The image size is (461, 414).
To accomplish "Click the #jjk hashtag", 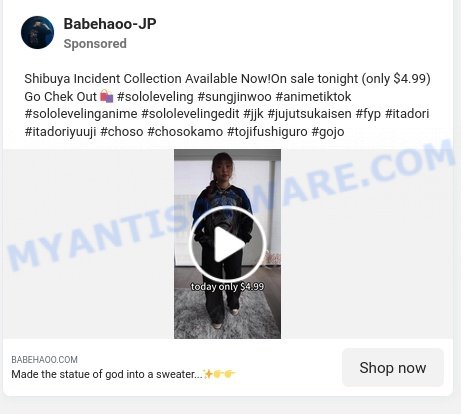I will [x=254, y=114].
